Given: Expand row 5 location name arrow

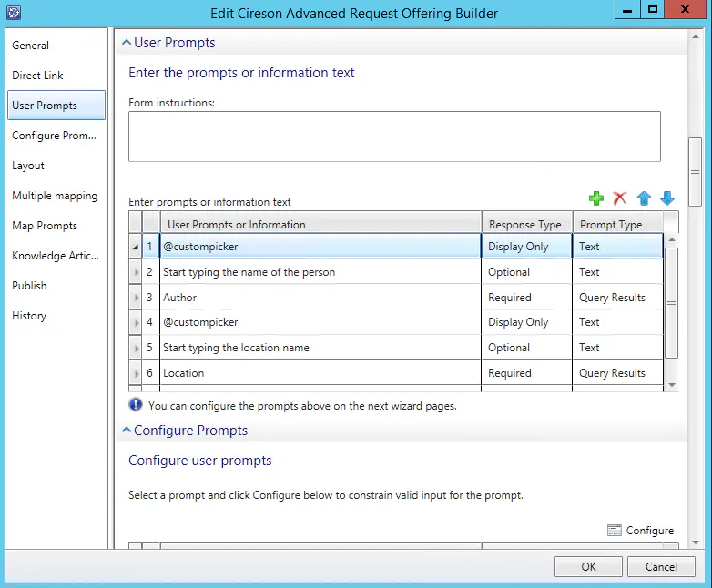Looking at the screenshot, I should point(136,348).
